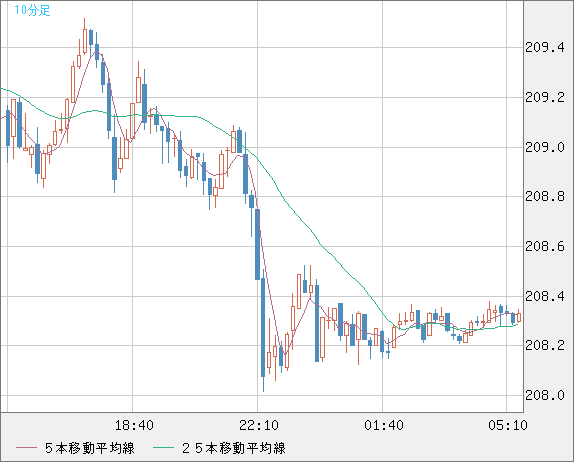Click the 05:10 time axis label
The width and height of the screenshot is (574, 462).
tap(508, 425)
